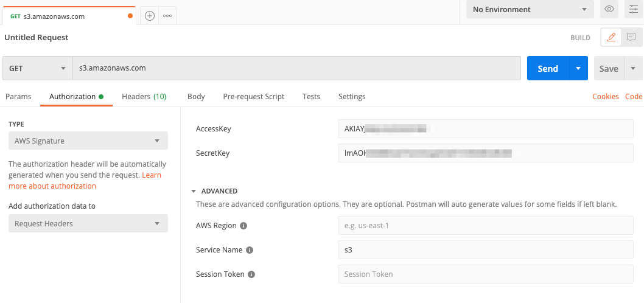Open the No Environment dropdown
This screenshot has width=644, height=303.
(x=530, y=9)
